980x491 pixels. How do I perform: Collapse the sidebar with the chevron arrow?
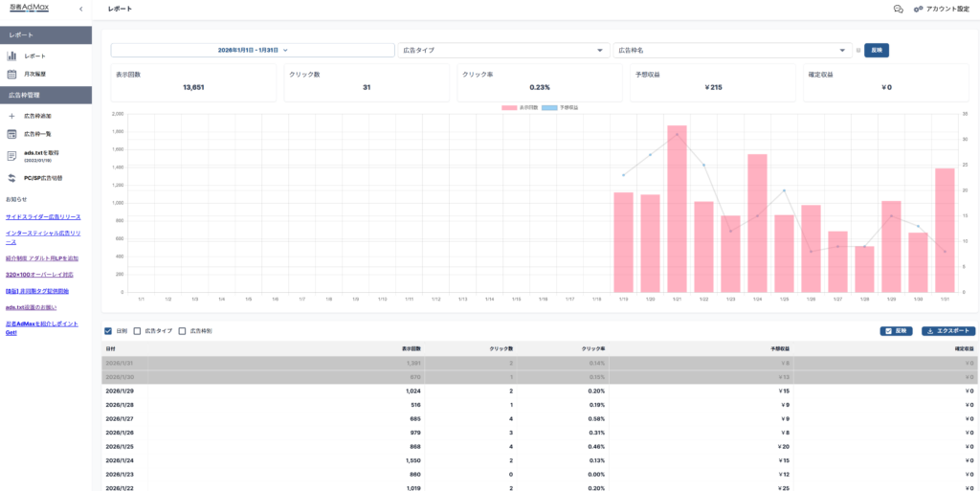click(80, 9)
